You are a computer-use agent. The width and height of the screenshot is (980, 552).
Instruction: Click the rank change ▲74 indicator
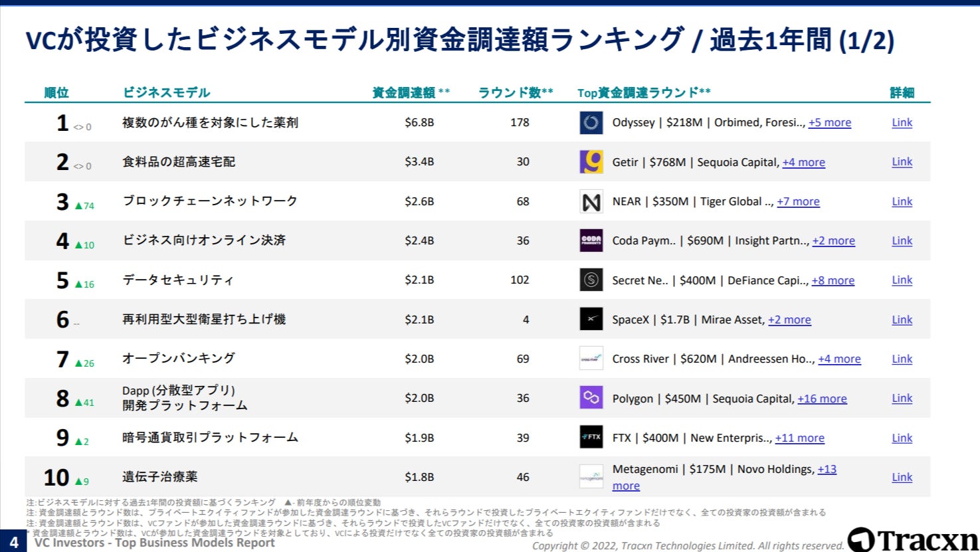pos(84,206)
